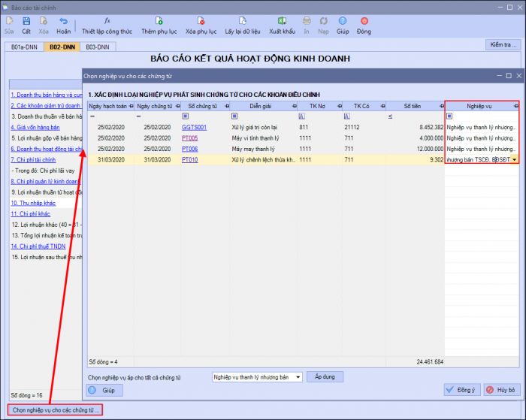
Task: Expand Nghiệp vụ dropdown in PT010 row
Action: point(515,160)
